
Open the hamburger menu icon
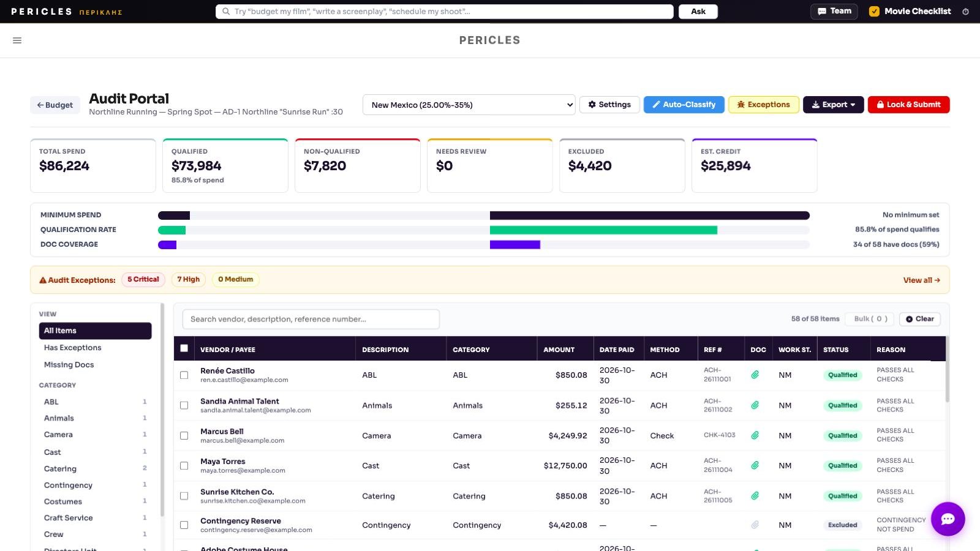[17, 40]
